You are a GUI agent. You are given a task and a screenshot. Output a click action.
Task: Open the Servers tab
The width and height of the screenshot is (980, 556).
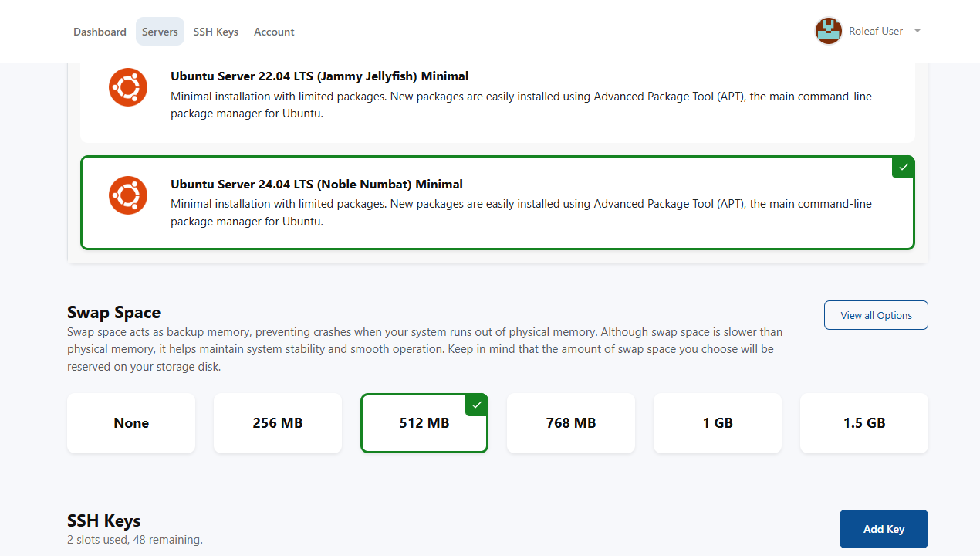click(x=160, y=32)
